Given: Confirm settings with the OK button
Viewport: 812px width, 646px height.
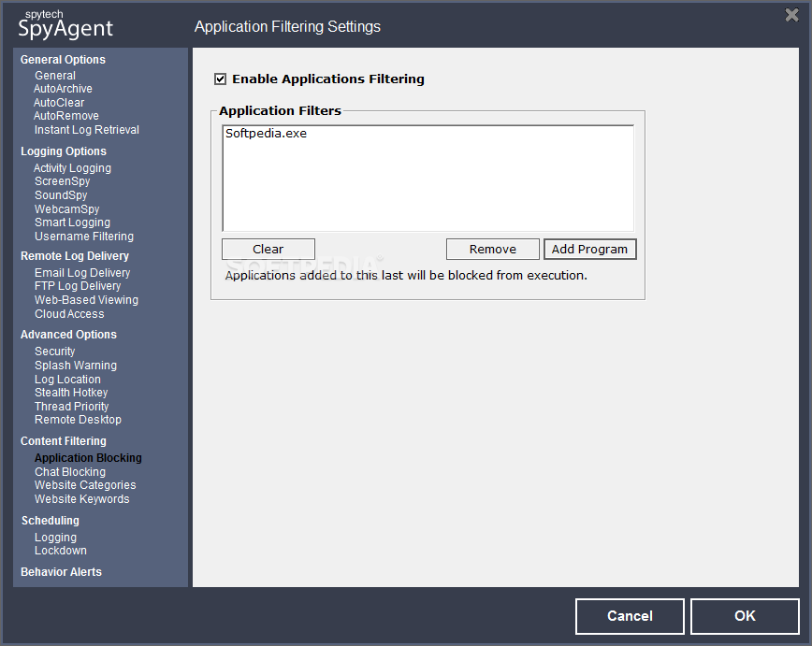Looking at the screenshot, I should click(x=745, y=616).
